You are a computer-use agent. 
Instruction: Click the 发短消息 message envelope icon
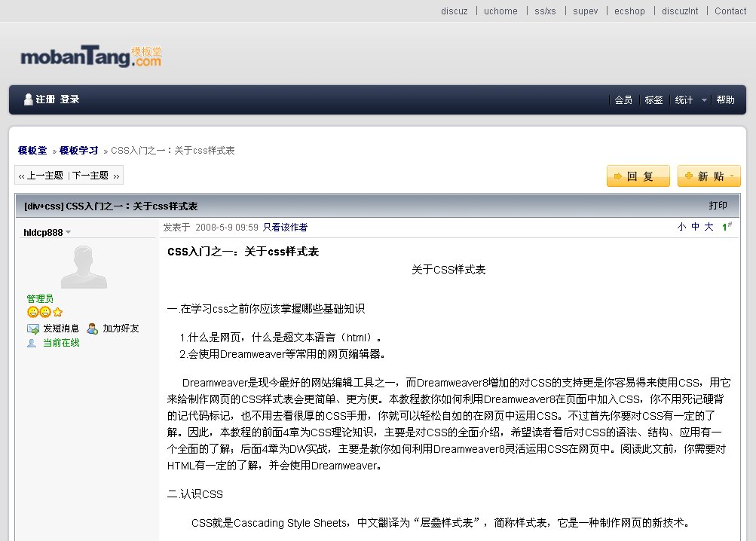tap(32, 329)
